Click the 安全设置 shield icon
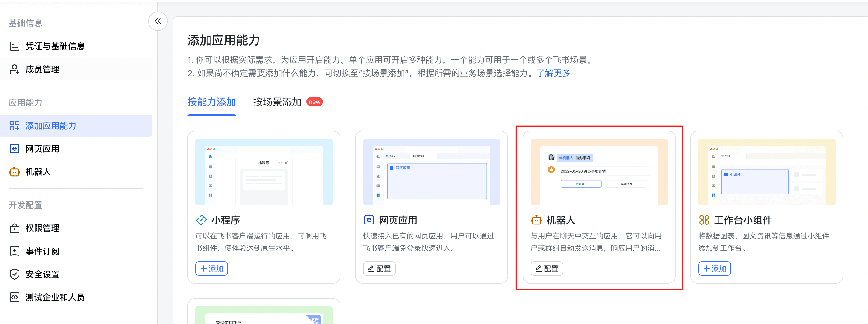 [15, 274]
